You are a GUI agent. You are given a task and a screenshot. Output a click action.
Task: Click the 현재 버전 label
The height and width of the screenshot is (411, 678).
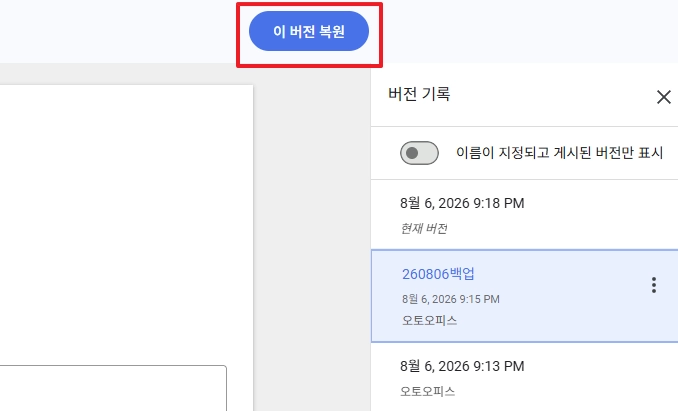click(424, 228)
